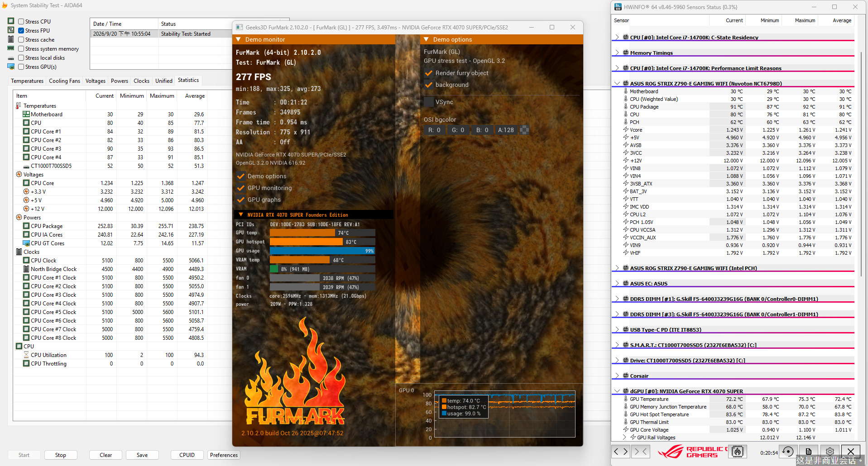
Task: Switch to AIDA64 Temperatures tab
Action: pyautogui.click(x=27, y=81)
